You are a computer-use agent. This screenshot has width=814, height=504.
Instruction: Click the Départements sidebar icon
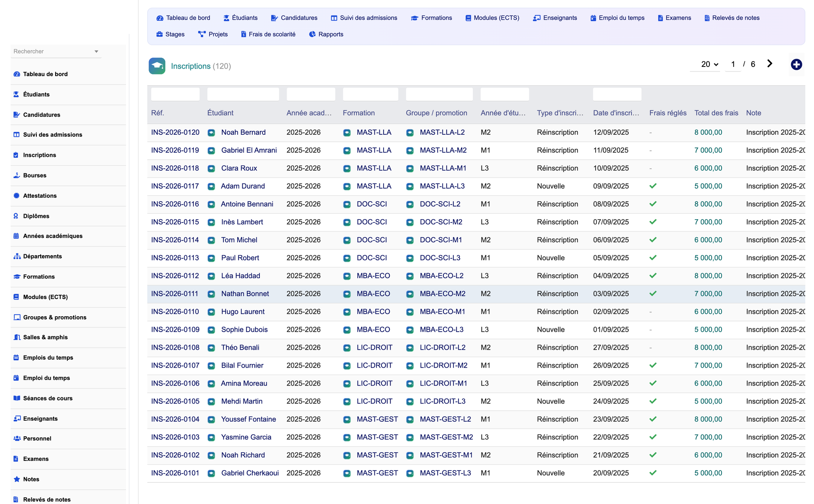click(x=17, y=256)
